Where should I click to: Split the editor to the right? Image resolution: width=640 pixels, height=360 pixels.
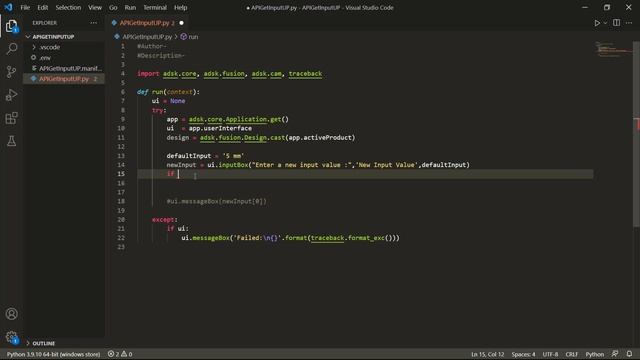coord(616,23)
